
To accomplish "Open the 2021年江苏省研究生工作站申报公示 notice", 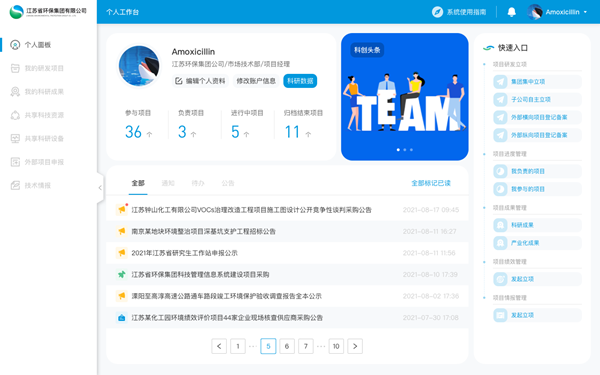I will 184,253.
